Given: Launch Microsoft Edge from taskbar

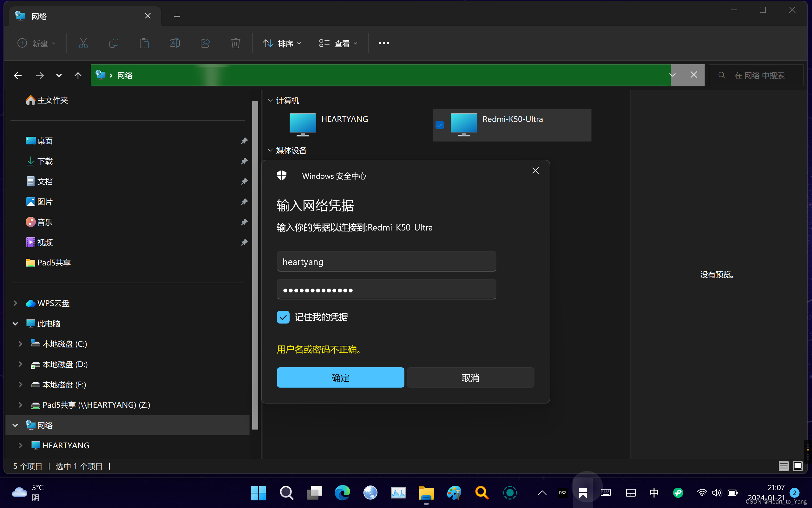Looking at the screenshot, I should point(342,492).
